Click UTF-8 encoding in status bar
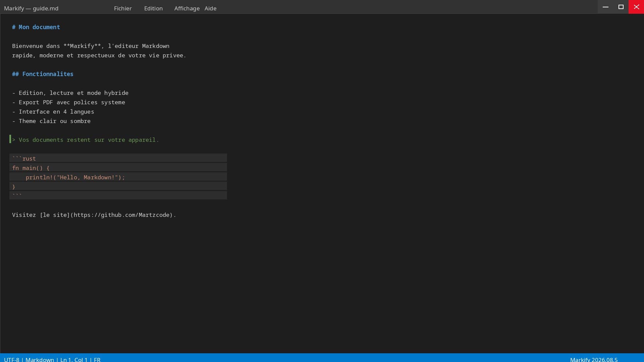The height and width of the screenshot is (362, 644). point(12,359)
